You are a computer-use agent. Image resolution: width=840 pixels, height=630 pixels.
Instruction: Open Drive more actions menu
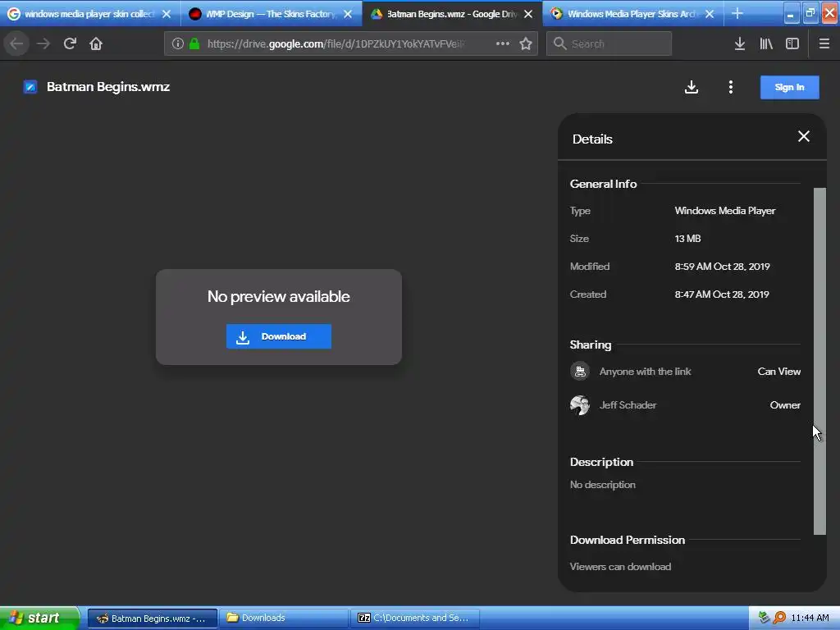[x=731, y=87]
